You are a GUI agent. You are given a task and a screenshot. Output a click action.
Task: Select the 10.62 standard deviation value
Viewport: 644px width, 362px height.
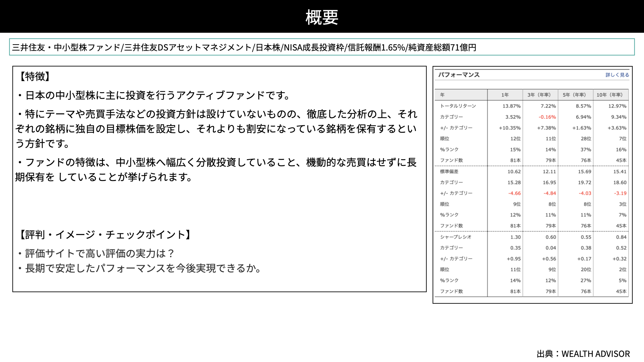(514, 172)
